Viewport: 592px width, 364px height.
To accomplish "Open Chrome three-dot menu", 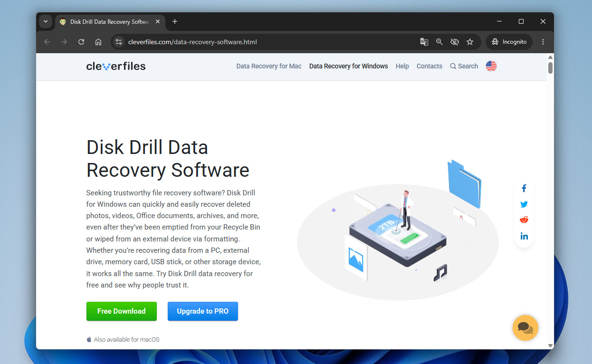I will (x=543, y=42).
